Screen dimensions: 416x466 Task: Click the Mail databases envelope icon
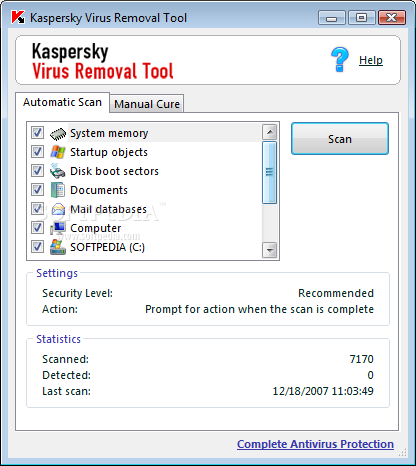tap(58, 209)
